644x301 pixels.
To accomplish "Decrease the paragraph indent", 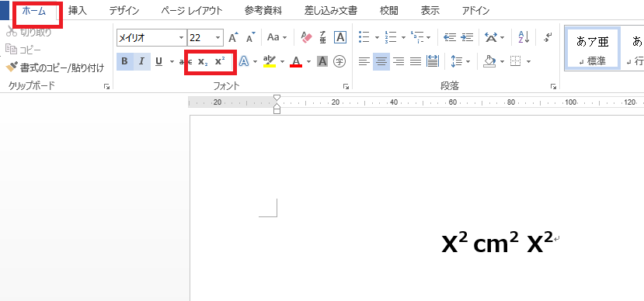I will click(450, 38).
